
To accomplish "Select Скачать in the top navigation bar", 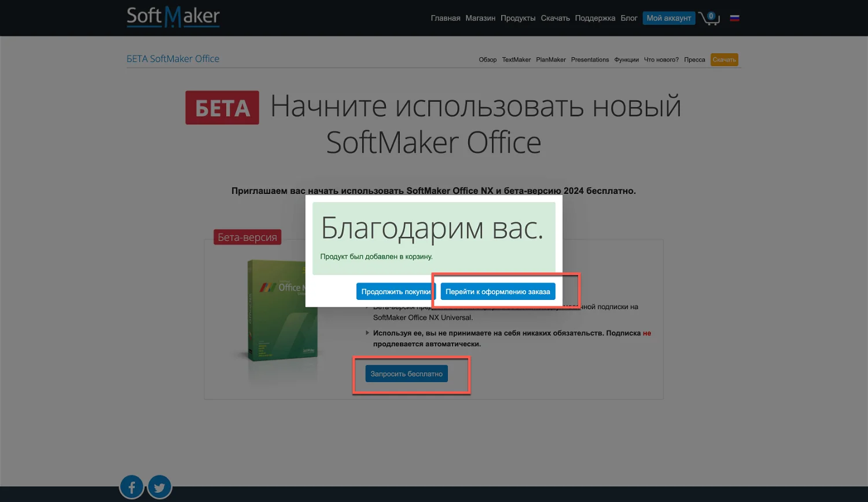I will (555, 18).
